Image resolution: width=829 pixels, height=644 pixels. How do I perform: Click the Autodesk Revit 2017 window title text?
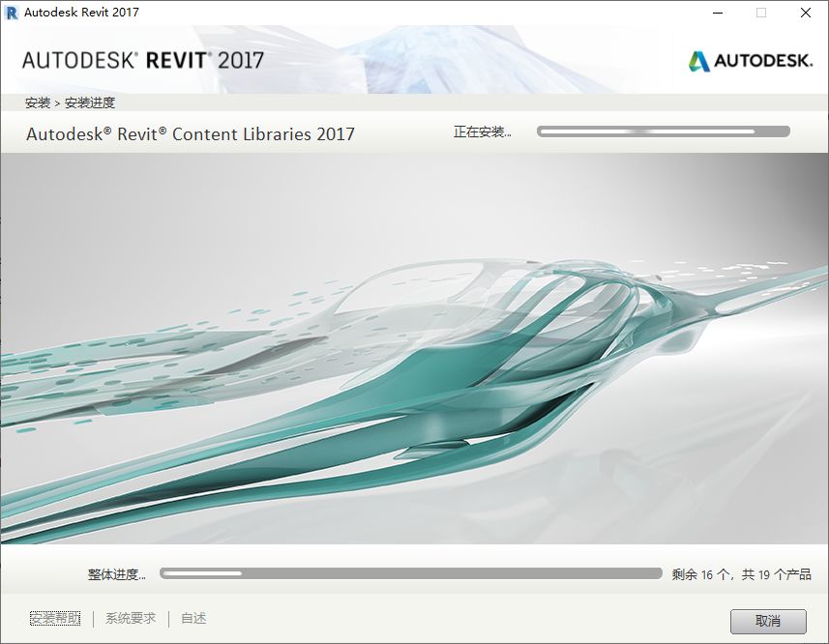click(81, 13)
